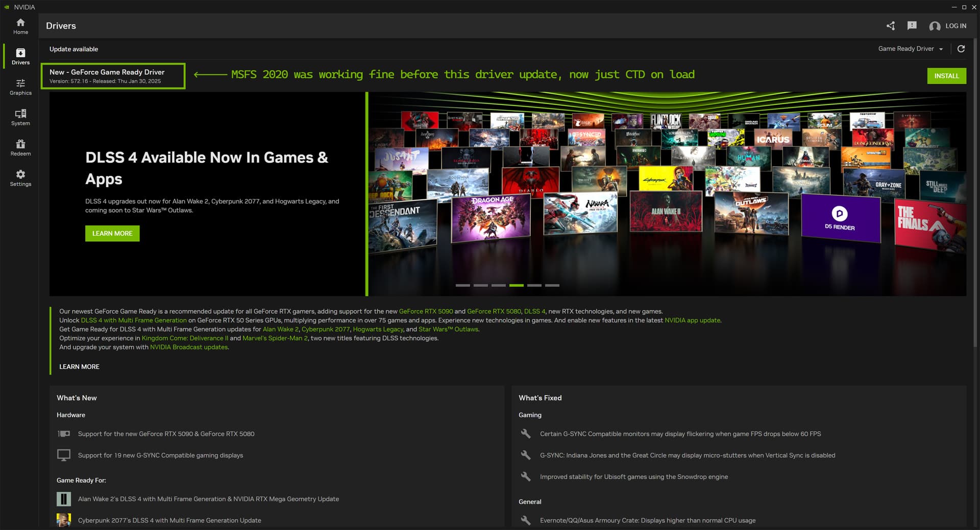Go to second banner carousel slide

coord(480,285)
